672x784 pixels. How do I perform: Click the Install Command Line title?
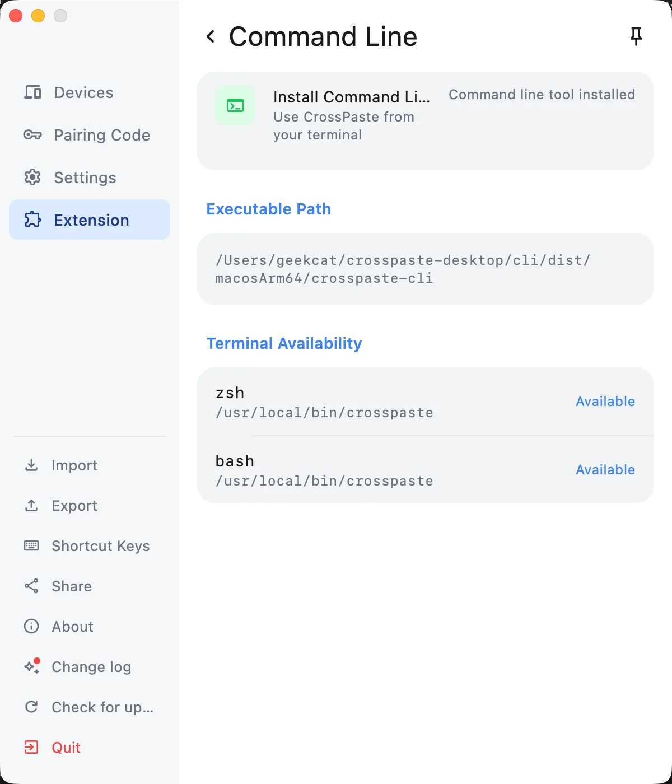pos(352,97)
